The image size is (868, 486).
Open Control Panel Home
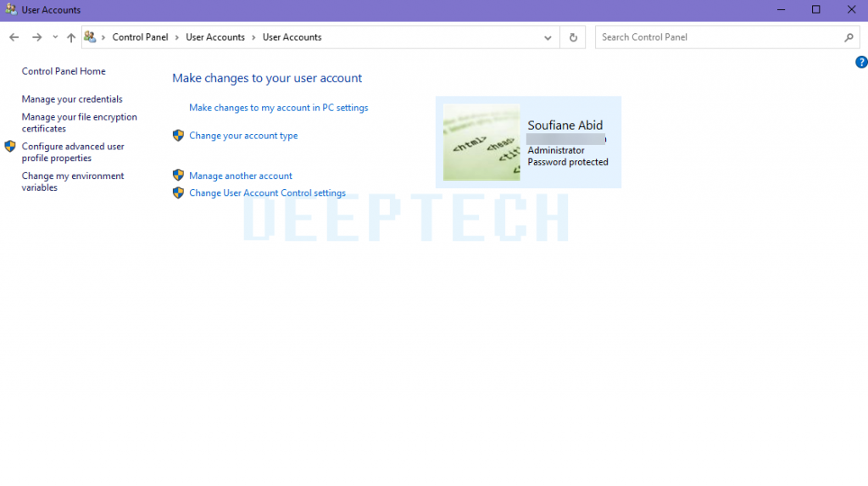click(x=64, y=71)
